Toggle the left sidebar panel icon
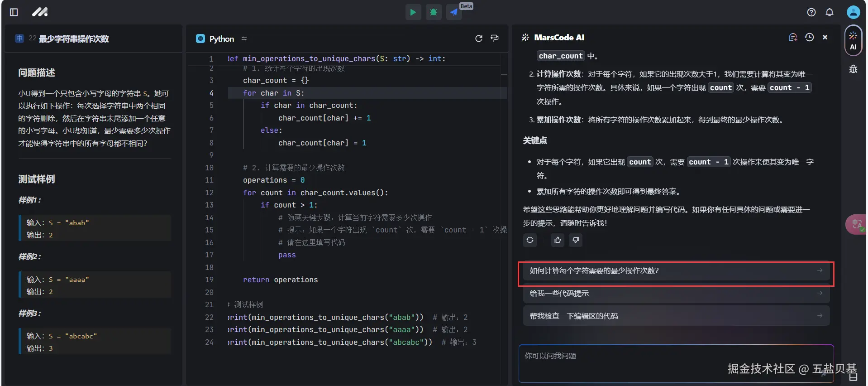The image size is (868, 386). [x=14, y=12]
